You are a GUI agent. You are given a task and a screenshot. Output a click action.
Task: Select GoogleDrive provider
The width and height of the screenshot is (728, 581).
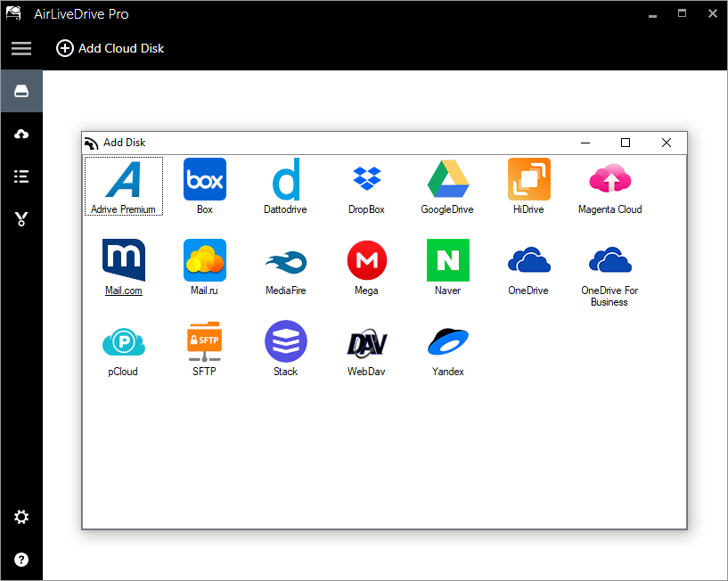(447, 186)
